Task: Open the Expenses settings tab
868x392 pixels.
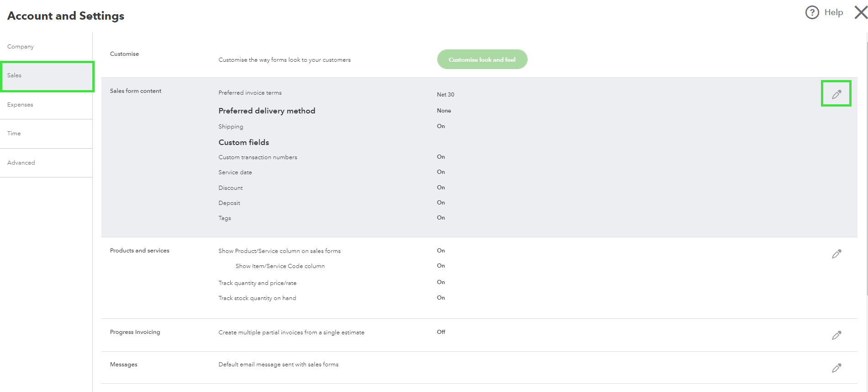Action: 21,105
